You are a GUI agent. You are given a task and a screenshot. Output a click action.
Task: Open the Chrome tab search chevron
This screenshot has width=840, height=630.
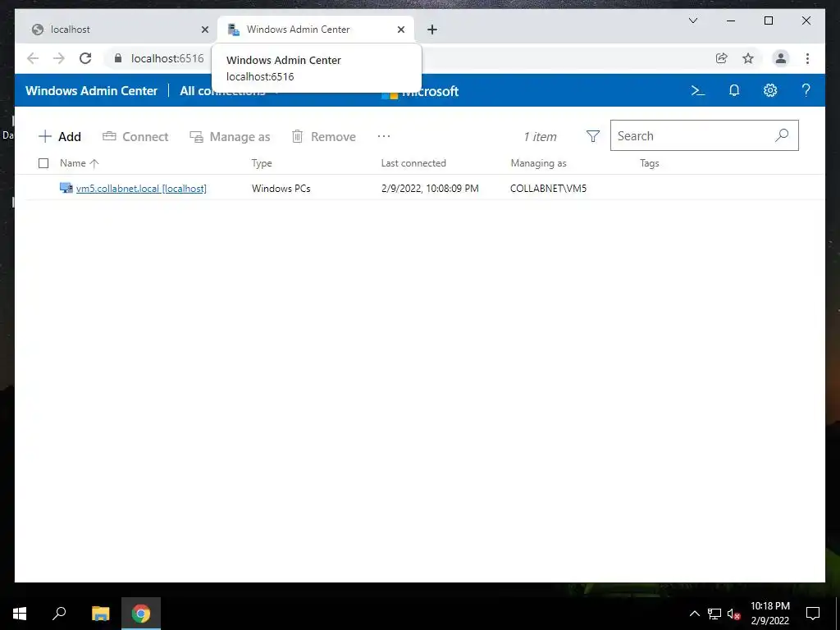(x=692, y=21)
